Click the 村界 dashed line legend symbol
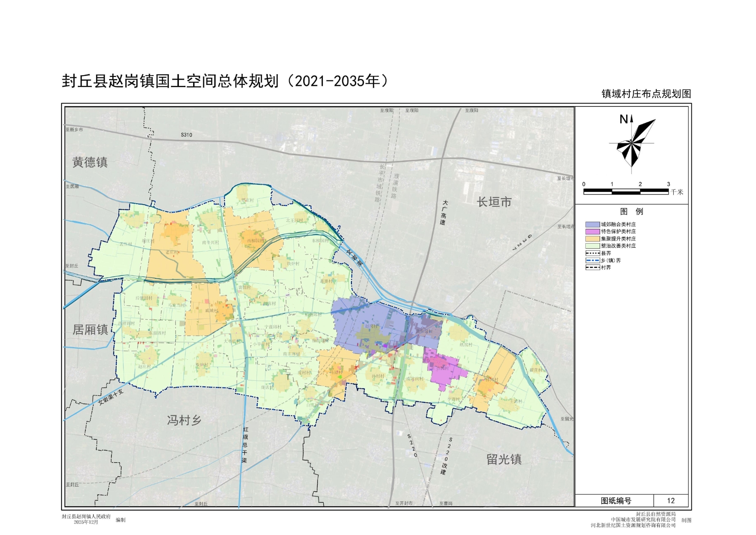This screenshot has width=756, height=535. pos(592,267)
